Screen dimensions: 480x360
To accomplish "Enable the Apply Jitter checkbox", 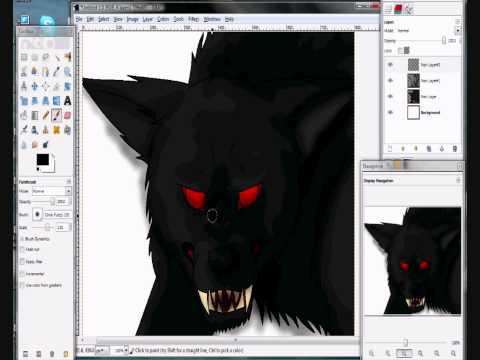I will click(22, 262).
